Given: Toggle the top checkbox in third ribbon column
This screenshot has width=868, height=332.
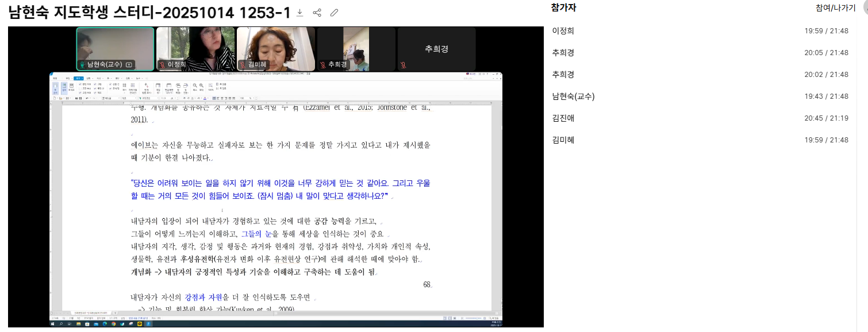Looking at the screenshot, I should (x=110, y=84).
